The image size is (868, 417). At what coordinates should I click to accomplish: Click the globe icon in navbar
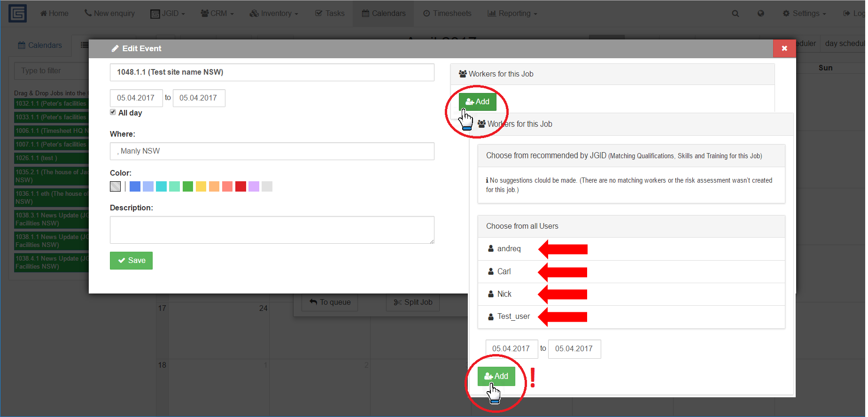(761, 14)
